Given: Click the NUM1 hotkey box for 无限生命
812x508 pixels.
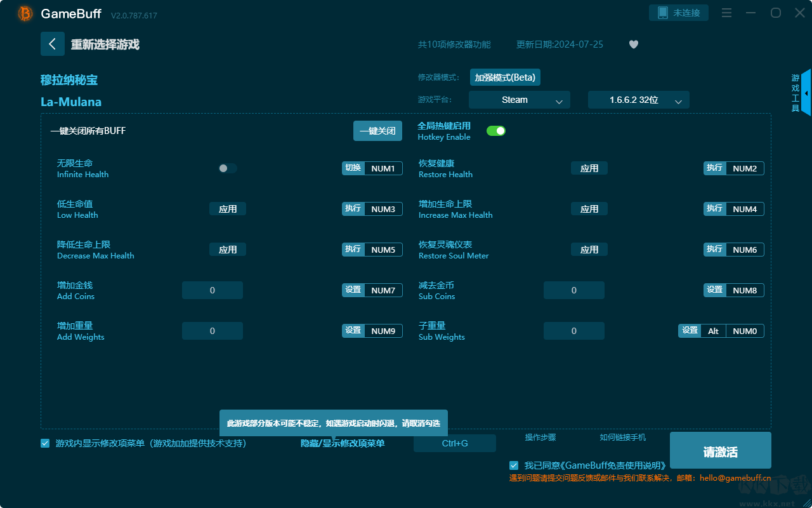Looking at the screenshot, I should [x=383, y=168].
